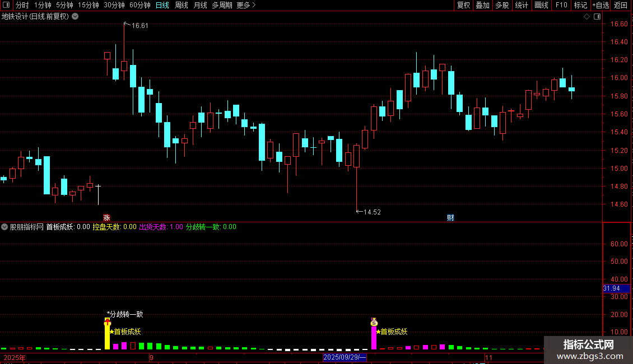
Task: Click the red 涨 marker icon
Action: [x=106, y=217]
